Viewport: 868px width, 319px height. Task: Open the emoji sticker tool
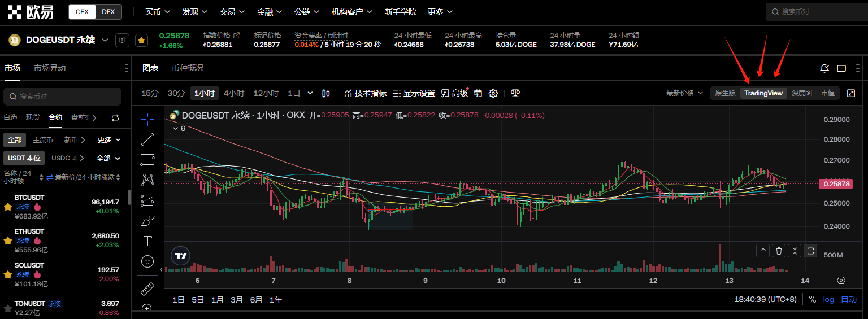147,261
